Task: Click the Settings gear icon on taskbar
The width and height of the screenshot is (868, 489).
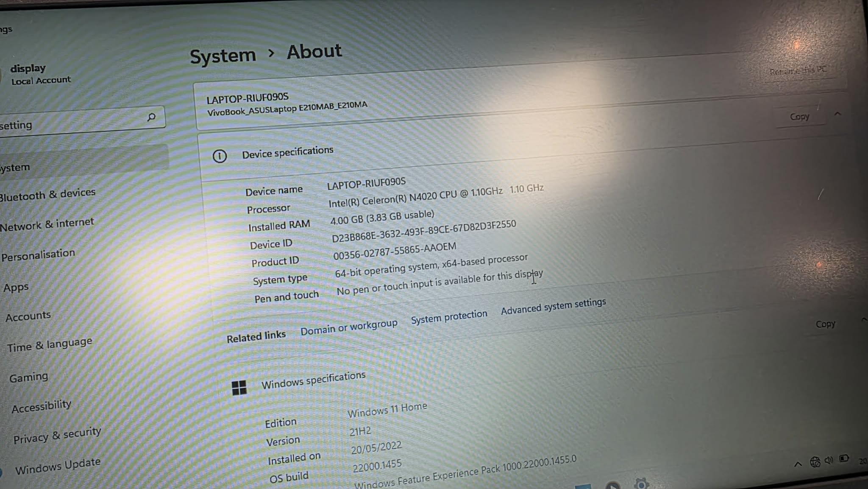Action: [641, 483]
